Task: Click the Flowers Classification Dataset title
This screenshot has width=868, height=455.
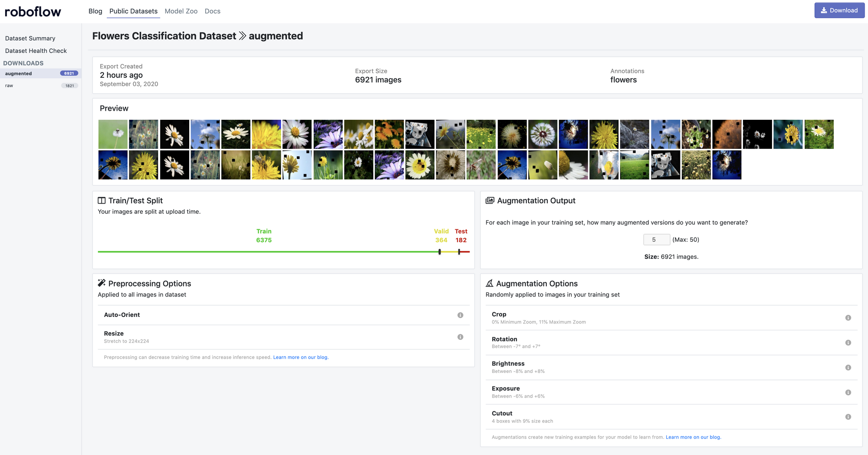Action: [164, 36]
